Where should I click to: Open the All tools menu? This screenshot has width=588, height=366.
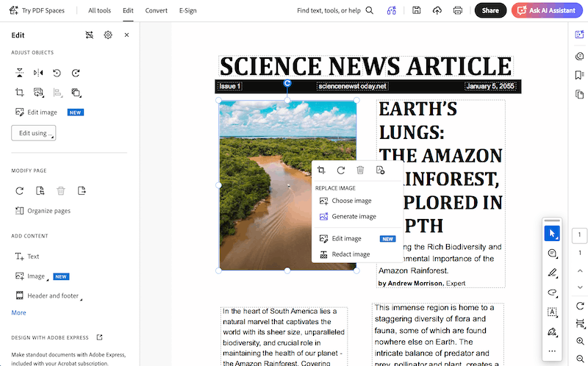tap(99, 10)
